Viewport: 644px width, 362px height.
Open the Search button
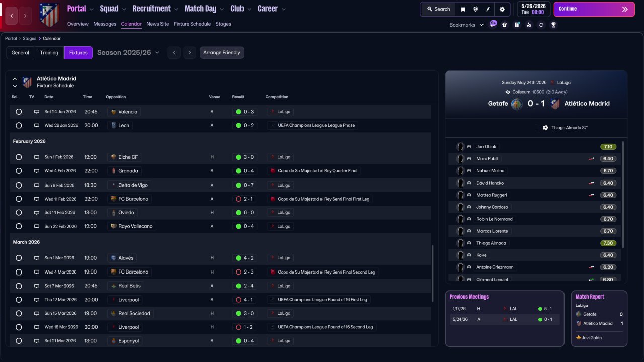click(438, 9)
